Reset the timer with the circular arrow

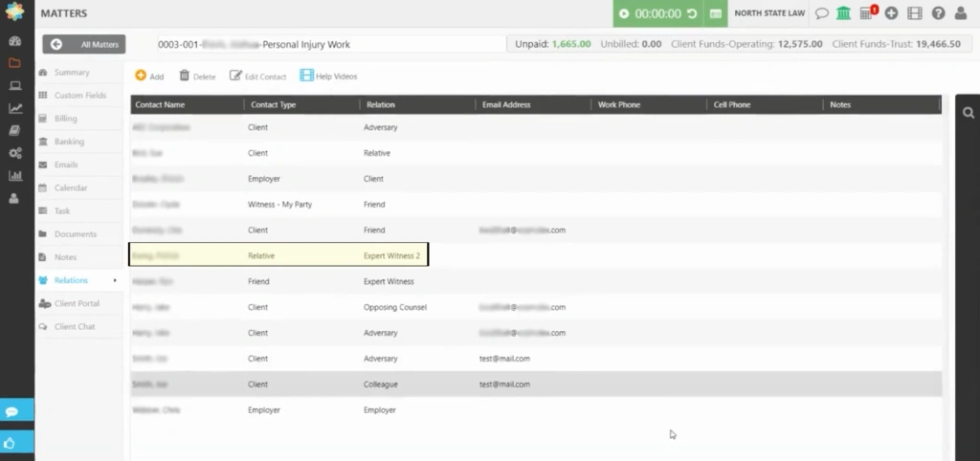click(x=692, y=13)
